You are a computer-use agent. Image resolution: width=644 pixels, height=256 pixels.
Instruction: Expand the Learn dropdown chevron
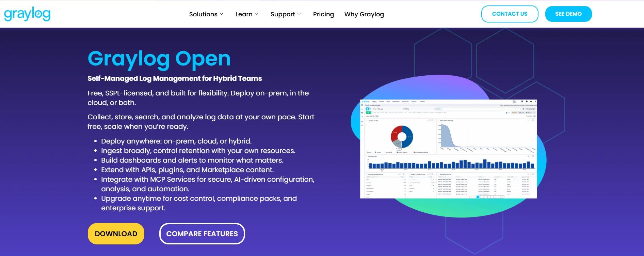(x=257, y=14)
